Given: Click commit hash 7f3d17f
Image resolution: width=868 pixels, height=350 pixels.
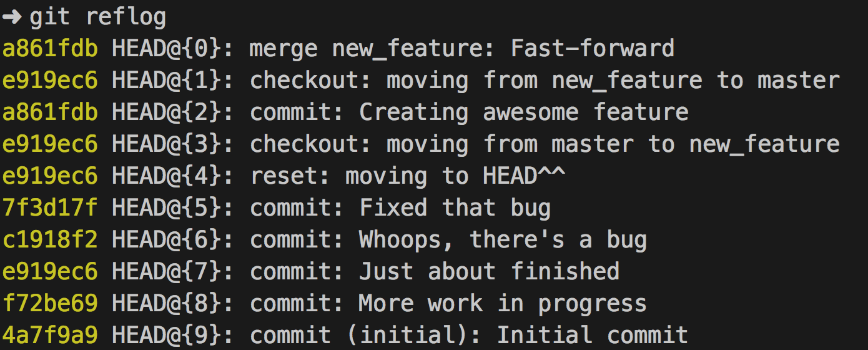Looking at the screenshot, I should coord(50,208).
